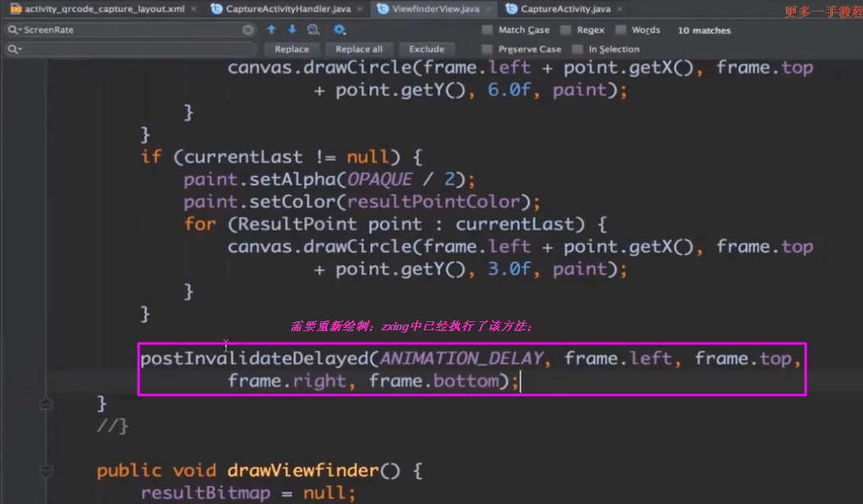Enable the Match Case checkbox

tap(487, 30)
